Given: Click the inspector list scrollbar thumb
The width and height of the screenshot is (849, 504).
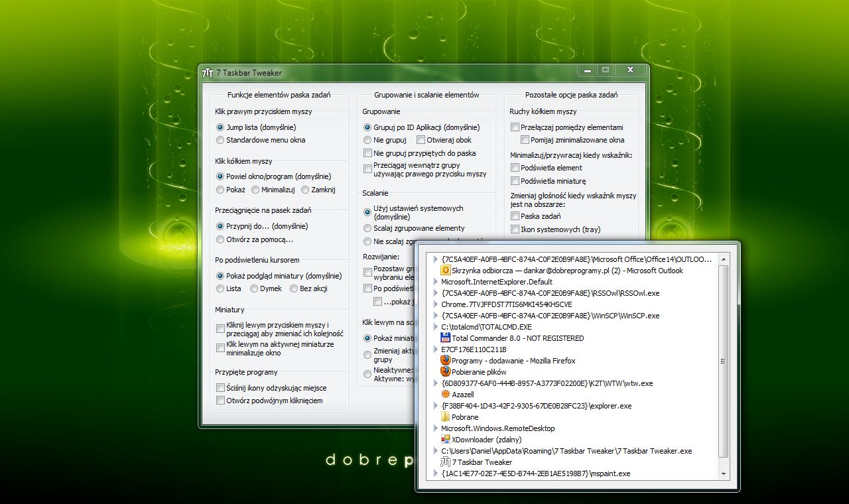Looking at the screenshot, I should point(724,361).
